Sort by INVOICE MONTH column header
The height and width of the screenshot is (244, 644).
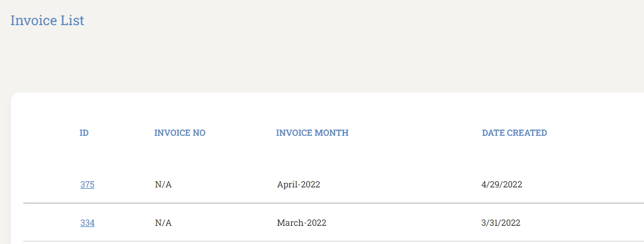point(312,133)
